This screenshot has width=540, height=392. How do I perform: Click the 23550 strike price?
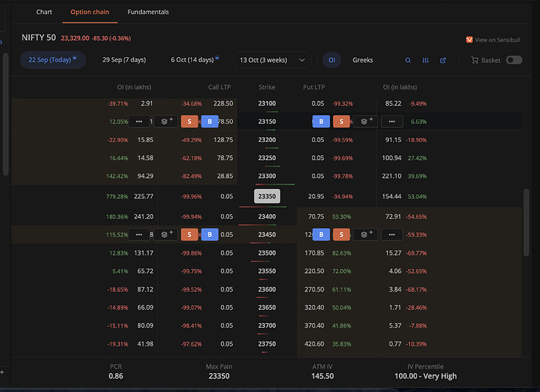click(x=267, y=271)
